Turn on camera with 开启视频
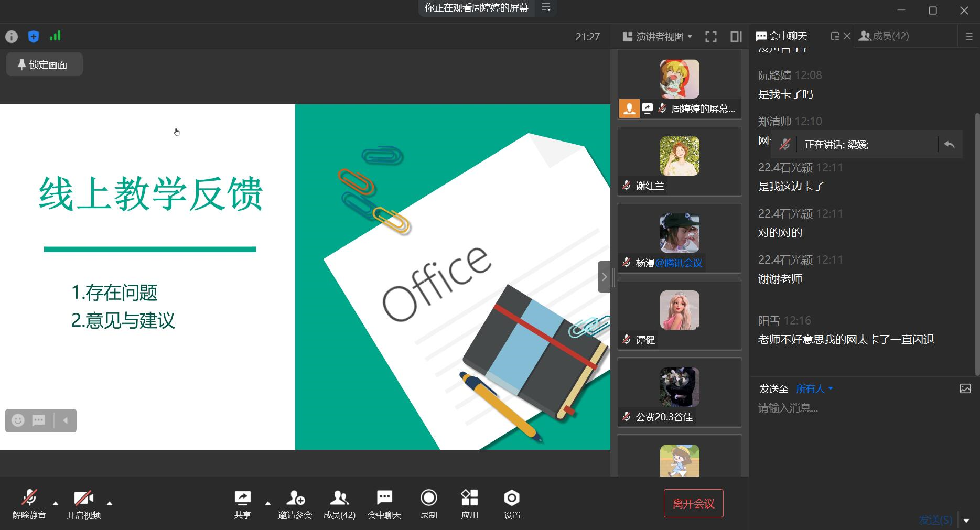Screen dimensions: 980x530 click(x=84, y=503)
